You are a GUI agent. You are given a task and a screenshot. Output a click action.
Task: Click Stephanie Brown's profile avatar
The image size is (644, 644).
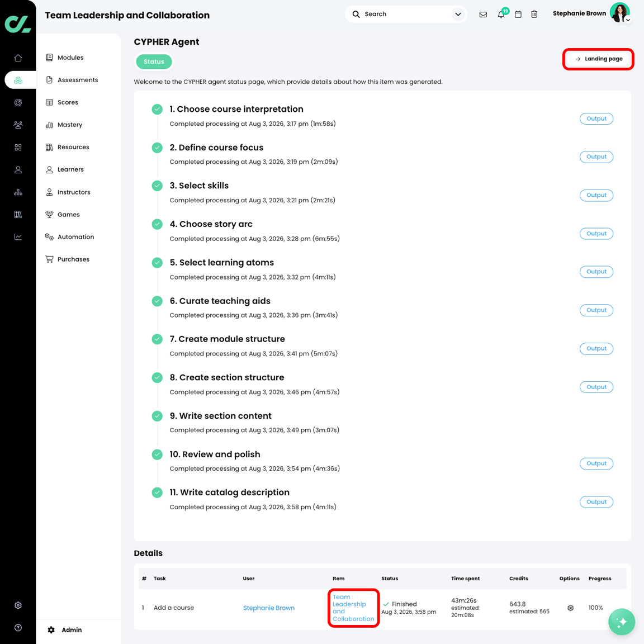(x=619, y=12)
